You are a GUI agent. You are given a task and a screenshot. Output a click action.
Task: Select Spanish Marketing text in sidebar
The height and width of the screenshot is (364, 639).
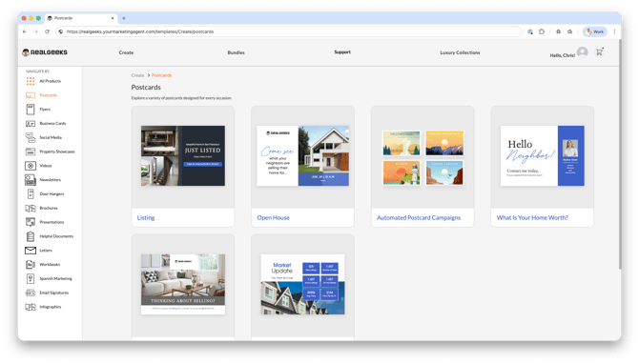[x=55, y=278]
